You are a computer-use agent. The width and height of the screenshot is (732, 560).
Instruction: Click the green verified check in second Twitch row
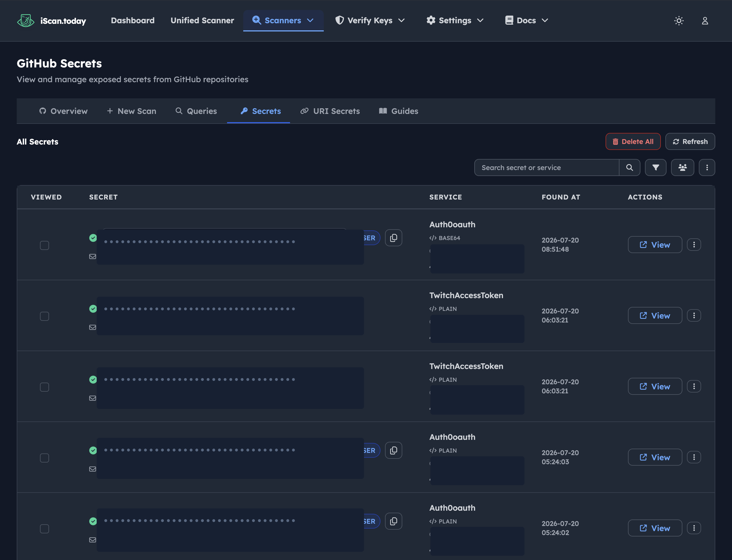coord(93,379)
